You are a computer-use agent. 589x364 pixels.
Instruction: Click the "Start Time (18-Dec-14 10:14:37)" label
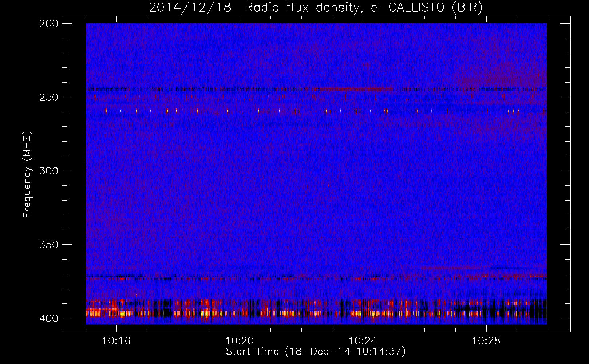316,352
